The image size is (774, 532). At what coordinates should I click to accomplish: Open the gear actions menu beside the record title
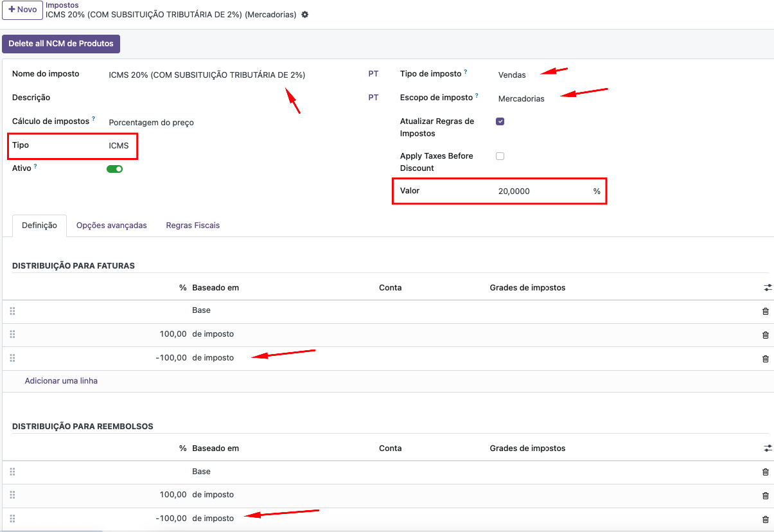pos(305,14)
